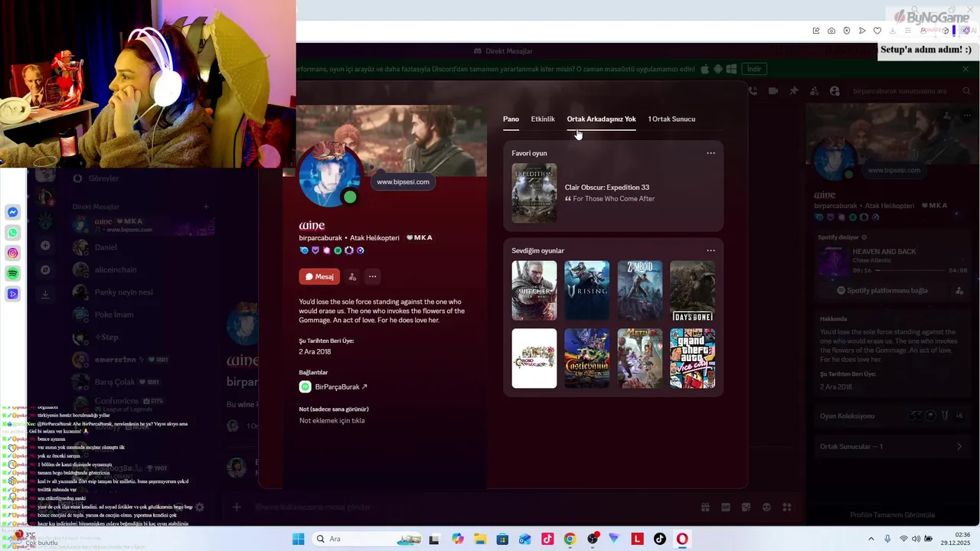This screenshot has width=980, height=551.
Task: Open 1 Ortak Sunucu tab
Action: (x=671, y=119)
